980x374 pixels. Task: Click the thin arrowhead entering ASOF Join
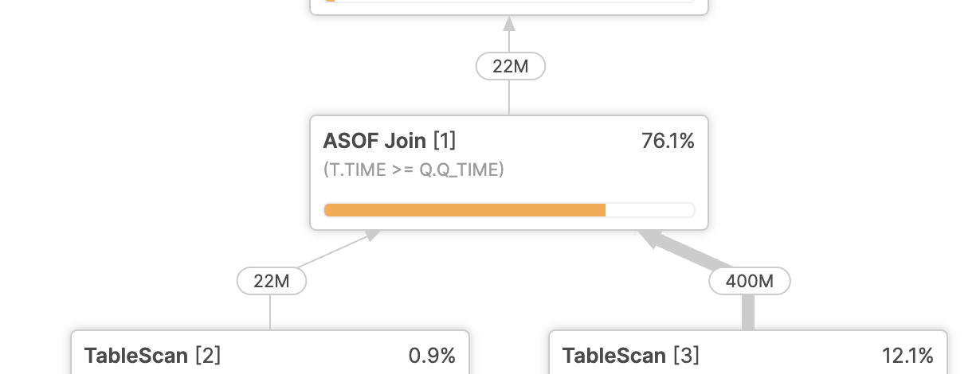pyautogui.click(x=371, y=235)
